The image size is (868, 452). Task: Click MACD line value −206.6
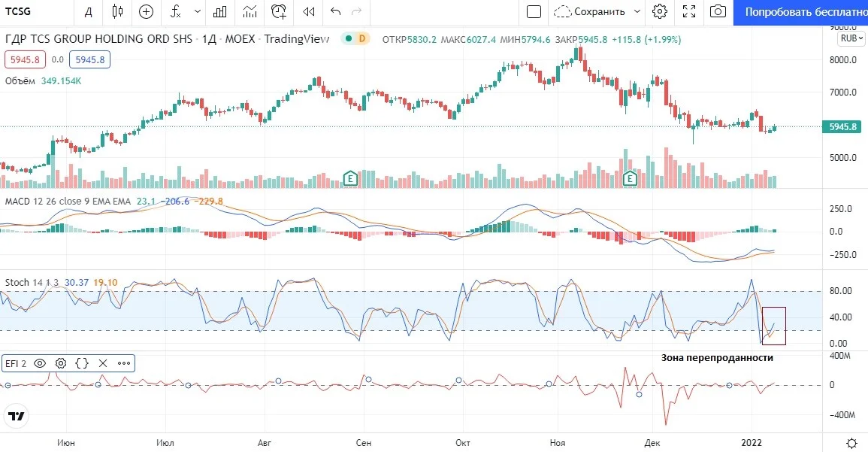click(176, 201)
